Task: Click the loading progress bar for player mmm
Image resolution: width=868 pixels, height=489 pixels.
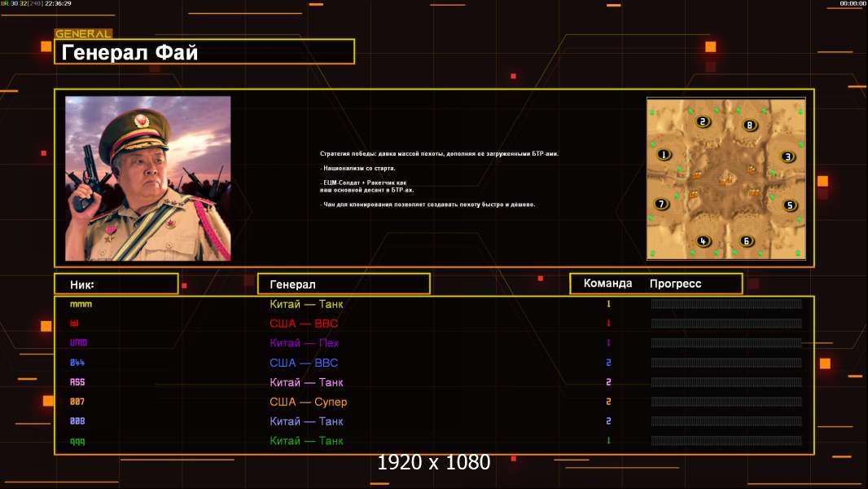Action: tap(726, 304)
